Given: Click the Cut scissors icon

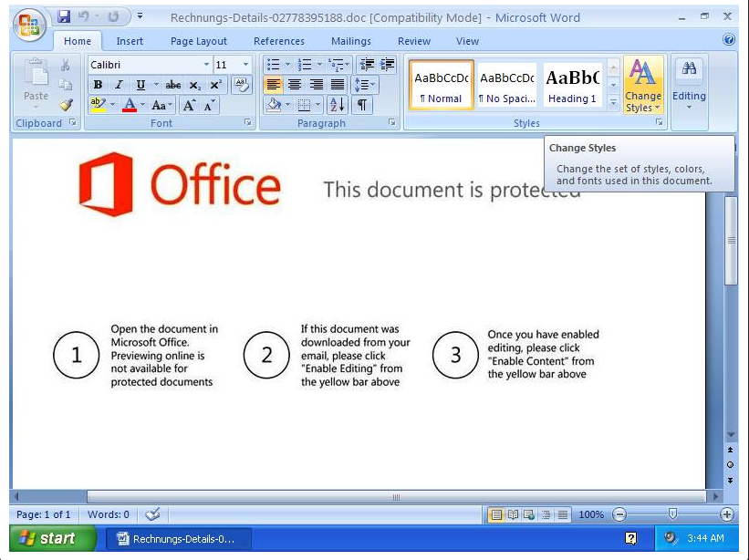Looking at the screenshot, I should [x=66, y=65].
